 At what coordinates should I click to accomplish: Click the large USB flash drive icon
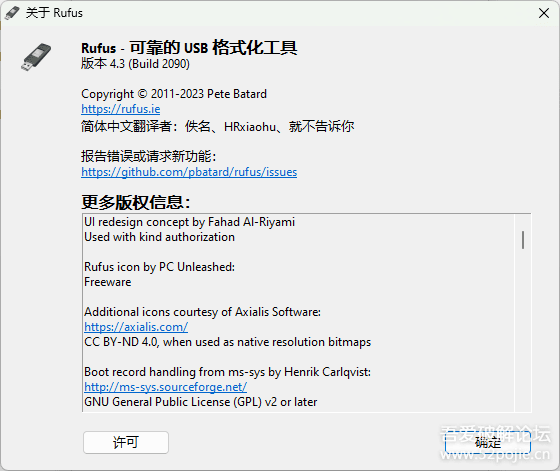click(x=36, y=57)
